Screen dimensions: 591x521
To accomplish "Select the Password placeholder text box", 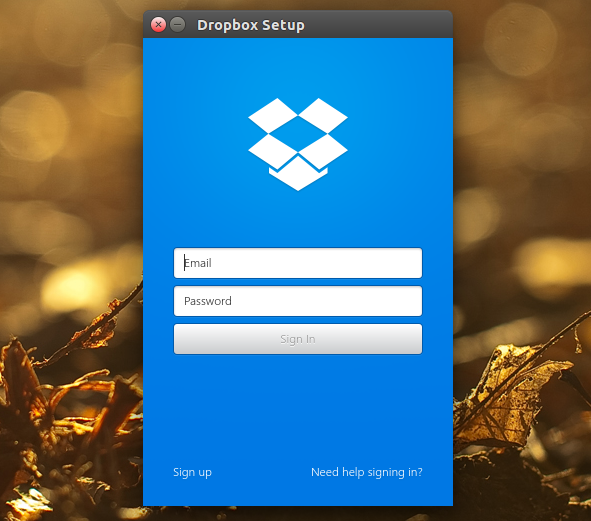I will (298, 301).
